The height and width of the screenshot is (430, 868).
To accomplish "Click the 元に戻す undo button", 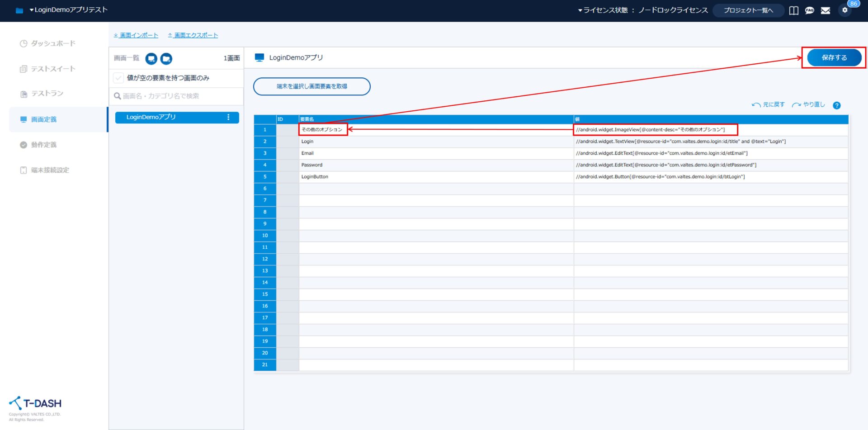I will pos(768,105).
